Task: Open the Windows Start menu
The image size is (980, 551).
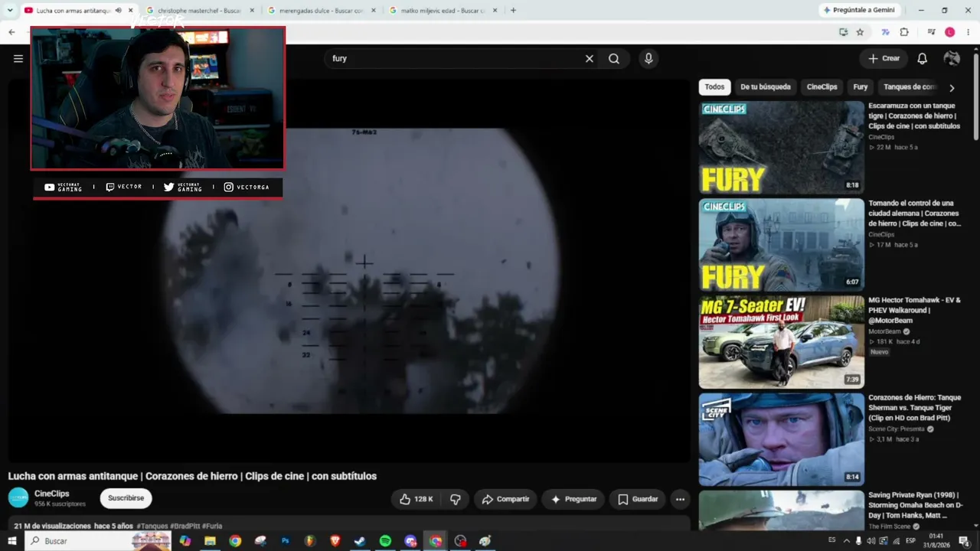Action: coord(11,541)
